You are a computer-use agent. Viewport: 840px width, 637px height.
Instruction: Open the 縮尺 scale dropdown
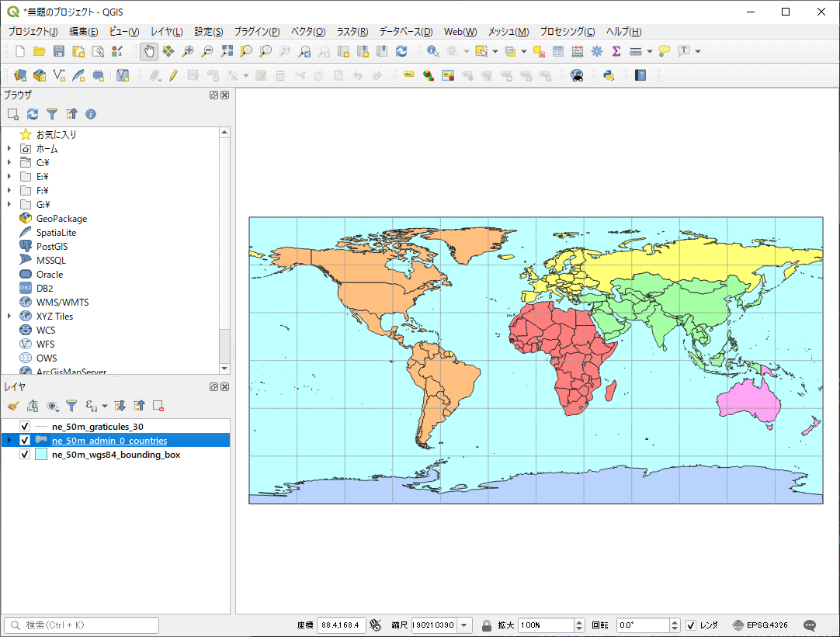tap(464, 625)
